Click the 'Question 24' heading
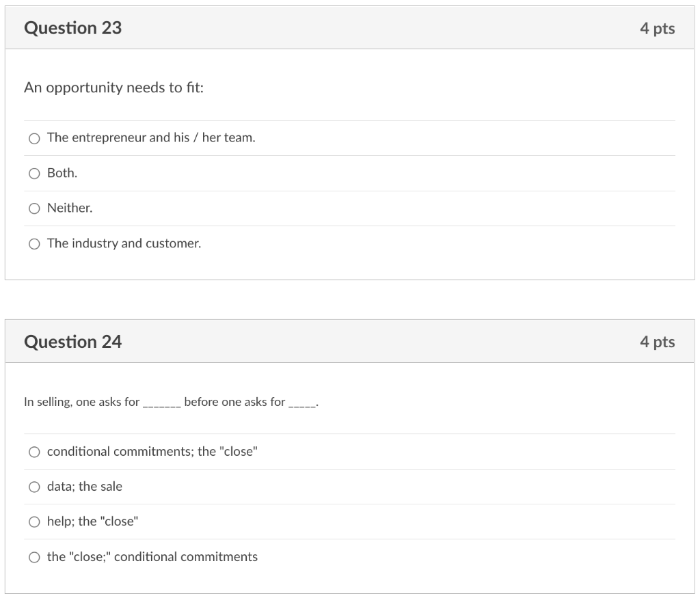The height and width of the screenshot is (596, 700). click(72, 342)
